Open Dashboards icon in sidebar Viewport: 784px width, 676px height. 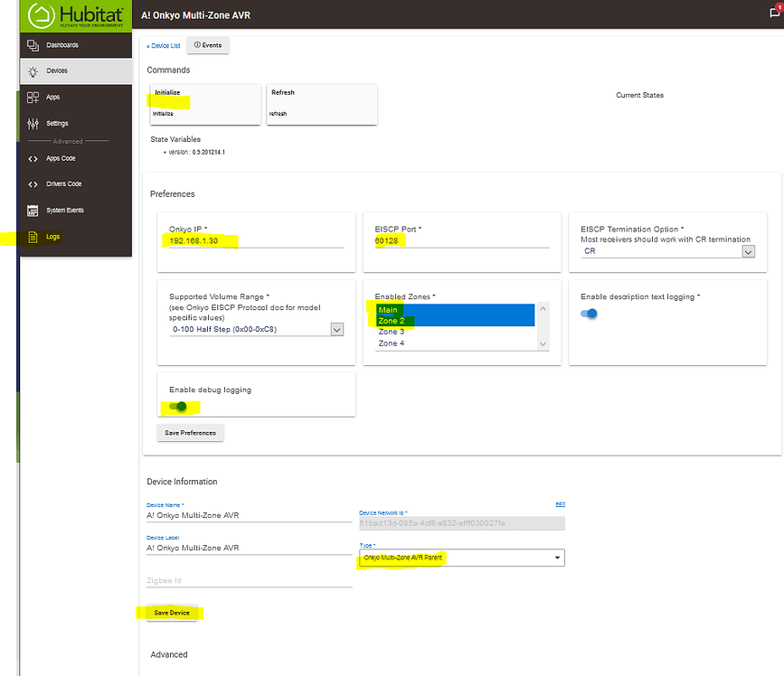click(33, 45)
